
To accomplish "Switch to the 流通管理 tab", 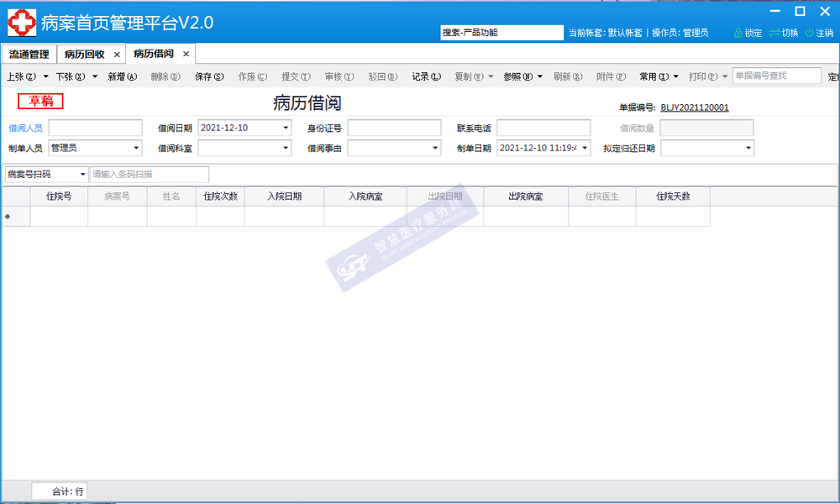I will pyautogui.click(x=29, y=54).
